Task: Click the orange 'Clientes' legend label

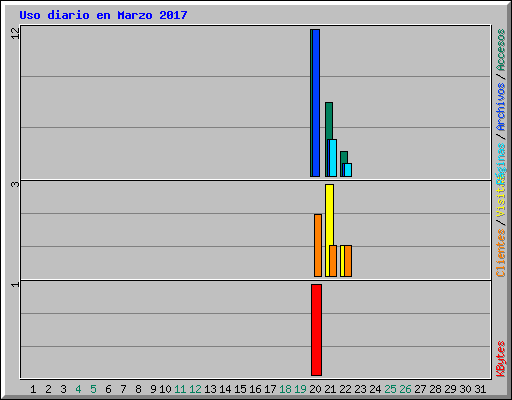Action: click(x=501, y=253)
